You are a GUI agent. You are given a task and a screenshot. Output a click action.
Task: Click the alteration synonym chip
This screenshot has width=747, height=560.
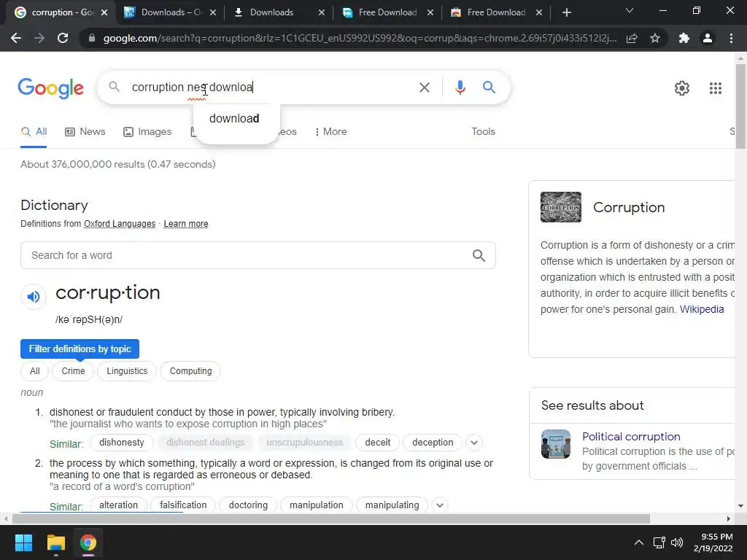118,505
